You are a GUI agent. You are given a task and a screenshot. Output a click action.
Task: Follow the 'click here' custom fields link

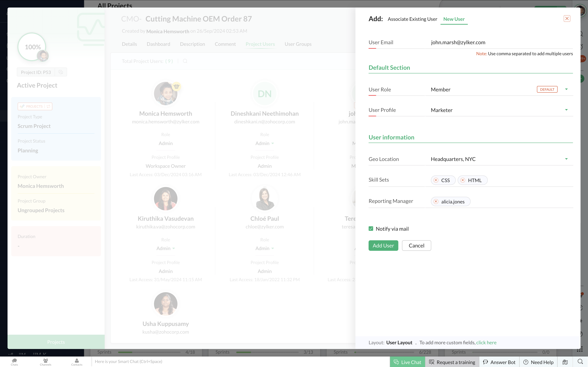pos(486,343)
